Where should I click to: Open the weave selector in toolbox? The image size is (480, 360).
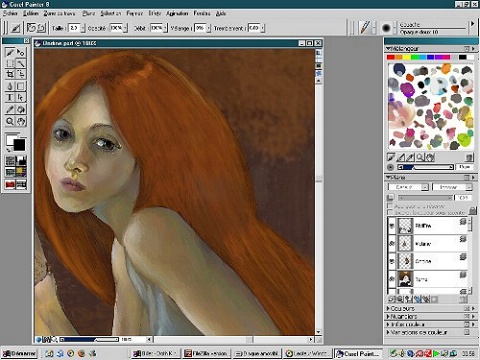click(21, 172)
